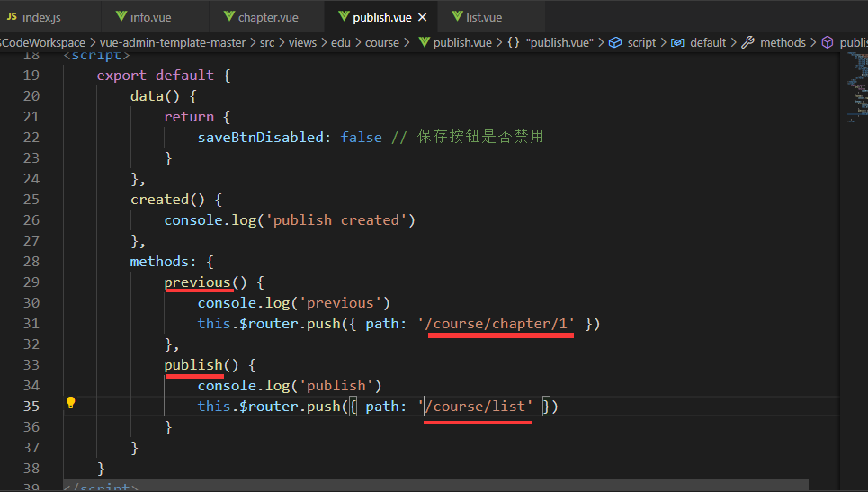Viewport: 868px width, 492px height.
Task: Switch to the index.js tab
Action: coord(41,17)
